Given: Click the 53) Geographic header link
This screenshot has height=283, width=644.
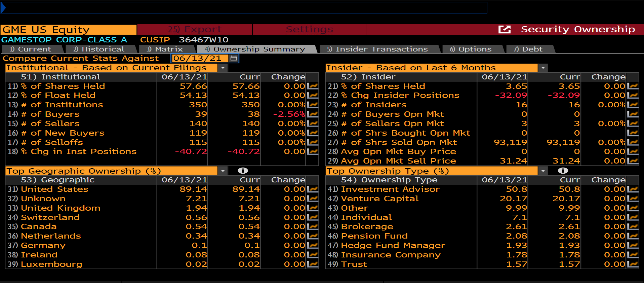Looking at the screenshot, I should [x=57, y=180].
